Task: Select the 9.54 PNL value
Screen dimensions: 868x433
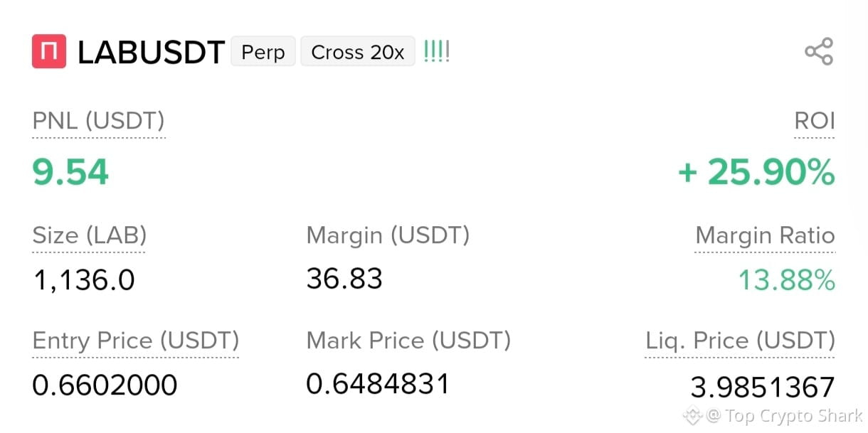Action: click(x=70, y=172)
